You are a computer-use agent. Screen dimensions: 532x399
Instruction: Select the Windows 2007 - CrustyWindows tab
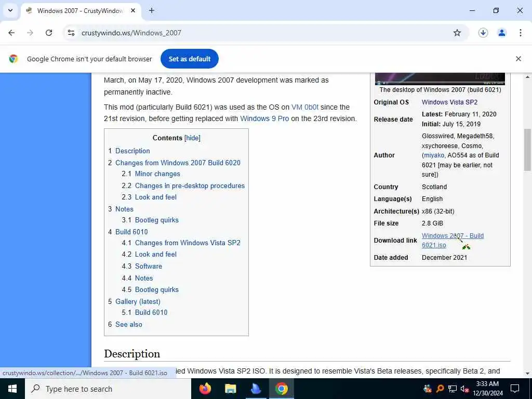[81, 10]
